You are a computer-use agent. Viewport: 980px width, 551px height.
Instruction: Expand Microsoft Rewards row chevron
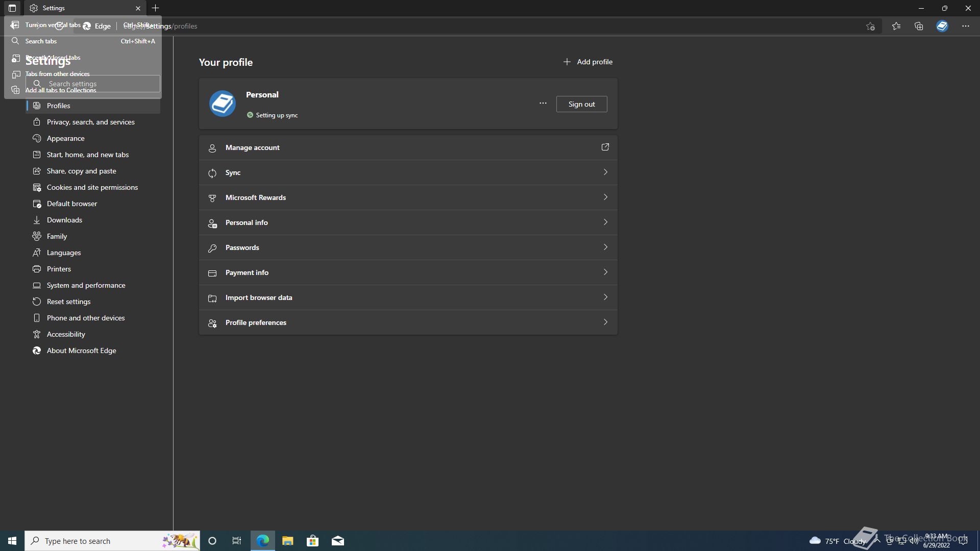pyautogui.click(x=605, y=197)
